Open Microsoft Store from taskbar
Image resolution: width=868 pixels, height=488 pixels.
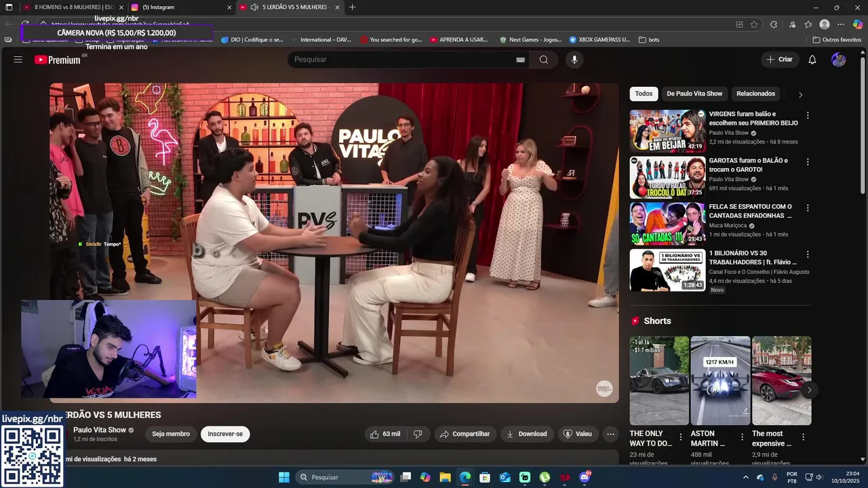pyautogui.click(x=485, y=477)
